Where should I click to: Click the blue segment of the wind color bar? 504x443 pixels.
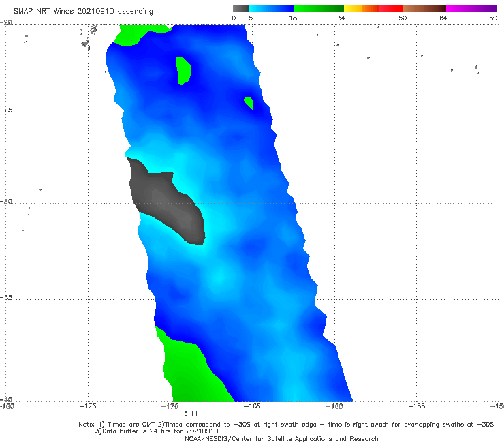tap(272, 8)
